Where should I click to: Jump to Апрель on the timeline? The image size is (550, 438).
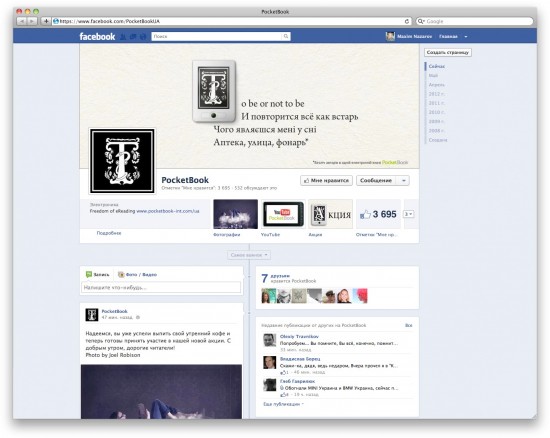pos(436,85)
